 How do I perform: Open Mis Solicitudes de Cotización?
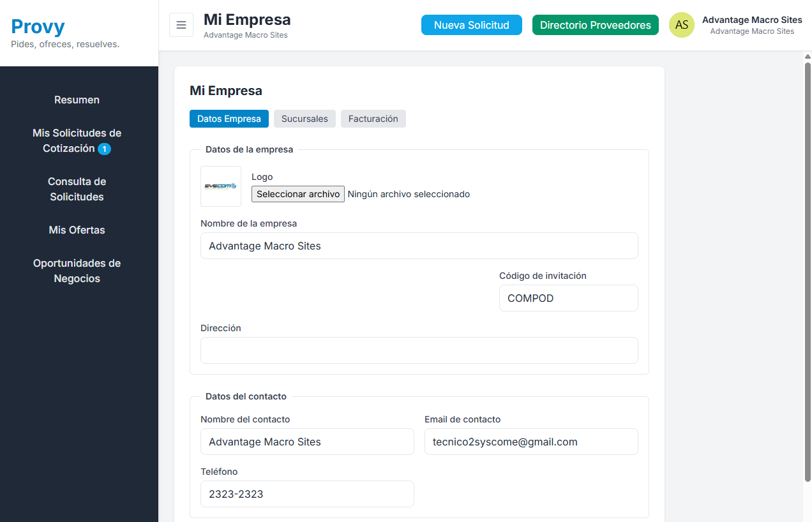pos(77,140)
